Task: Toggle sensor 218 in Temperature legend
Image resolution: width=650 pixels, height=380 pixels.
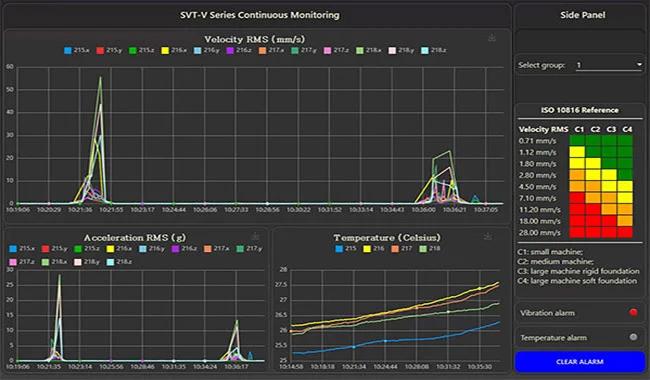Action: click(430, 249)
